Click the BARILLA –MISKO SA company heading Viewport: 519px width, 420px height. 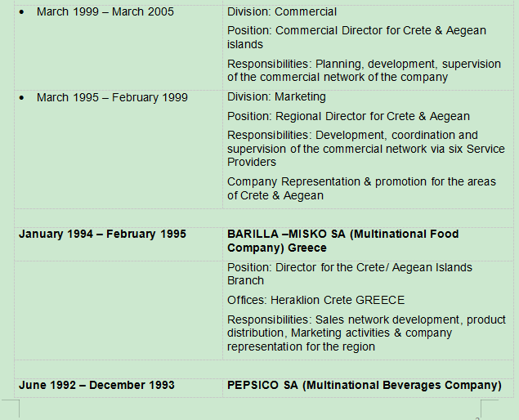click(342, 241)
